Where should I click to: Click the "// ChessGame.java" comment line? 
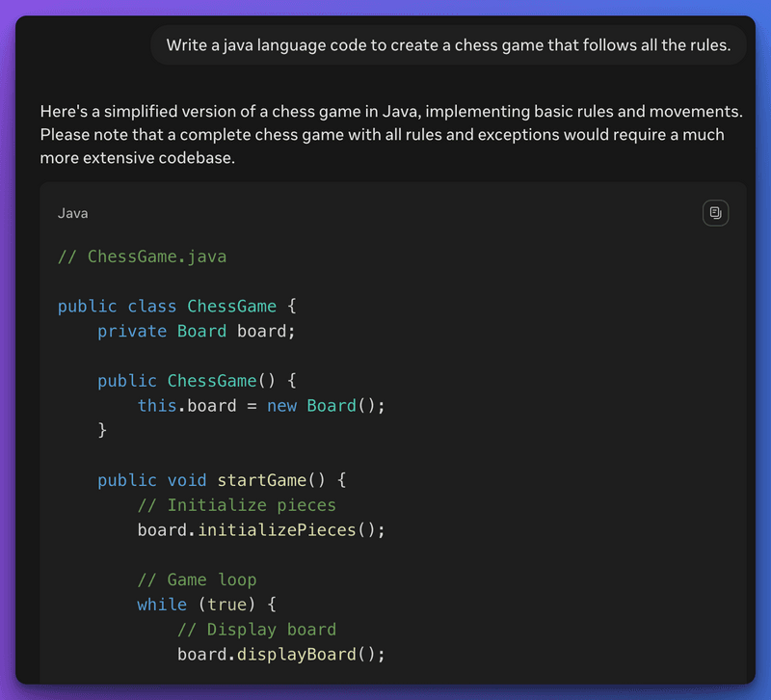tap(142, 256)
